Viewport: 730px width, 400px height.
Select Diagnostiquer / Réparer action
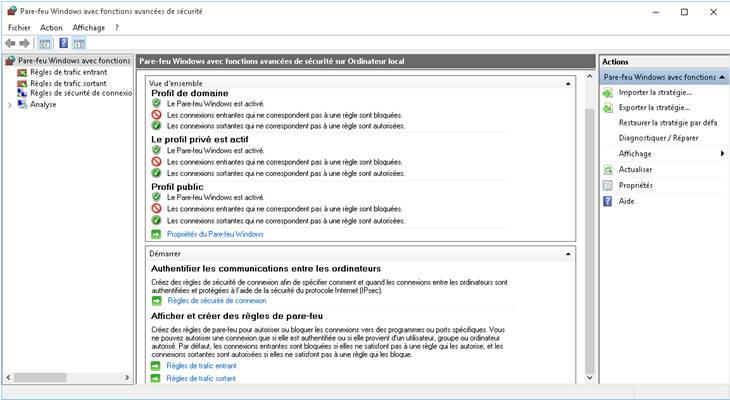[x=658, y=138]
